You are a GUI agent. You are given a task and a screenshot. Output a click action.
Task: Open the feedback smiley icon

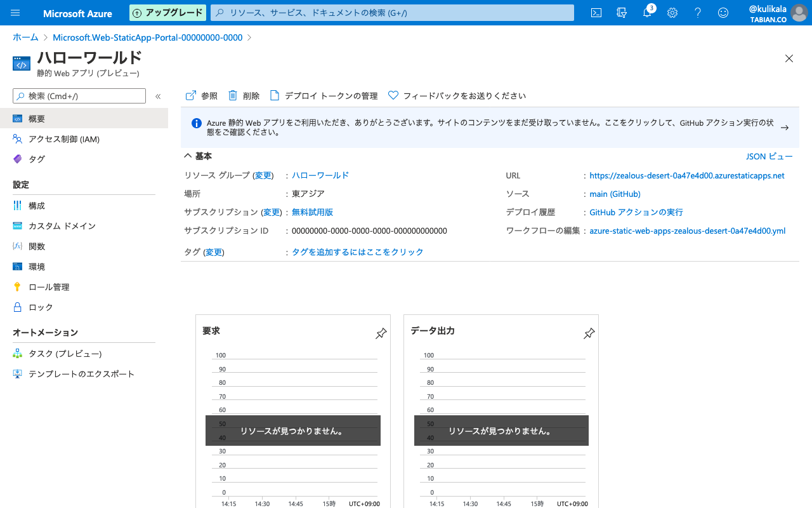[723, 13]
